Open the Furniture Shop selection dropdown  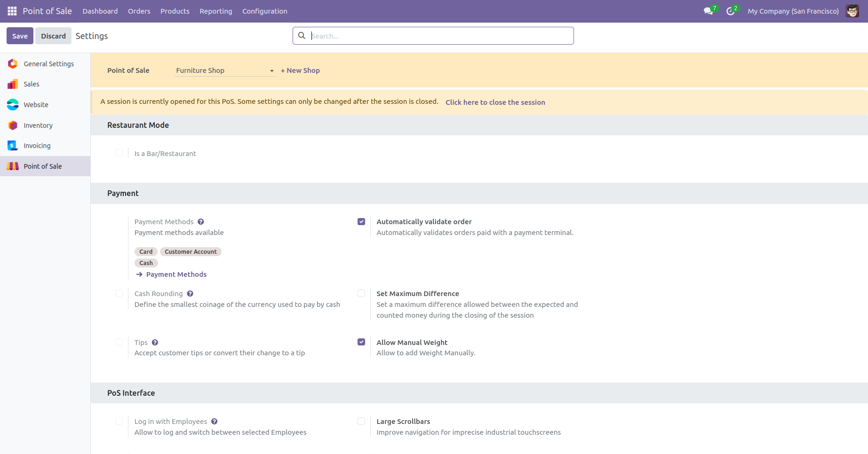(x=224, y=70)
